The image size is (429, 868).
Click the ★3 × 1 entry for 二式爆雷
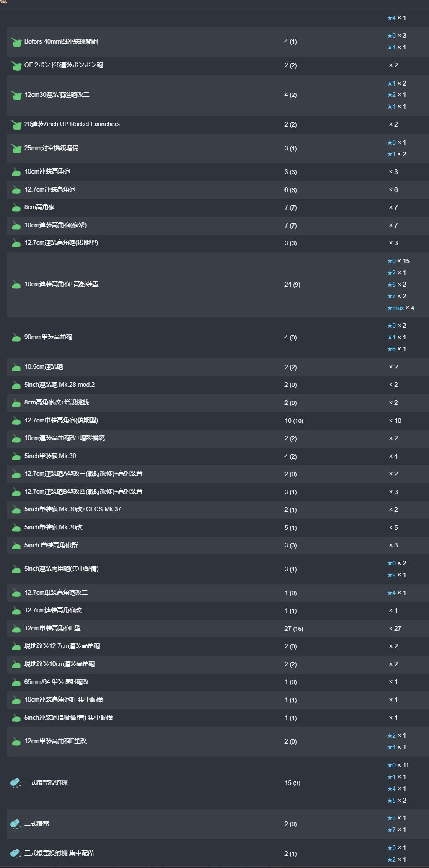point(397,818)
